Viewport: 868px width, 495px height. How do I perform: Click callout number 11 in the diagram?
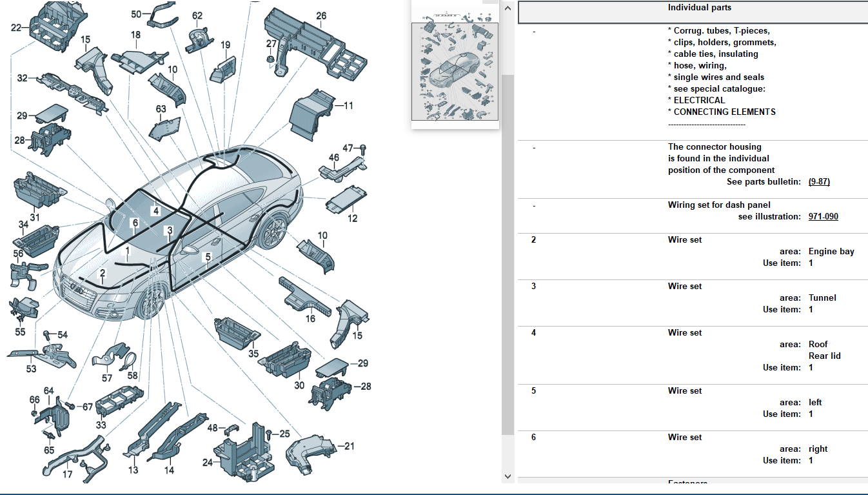click(x=348, y=105)
